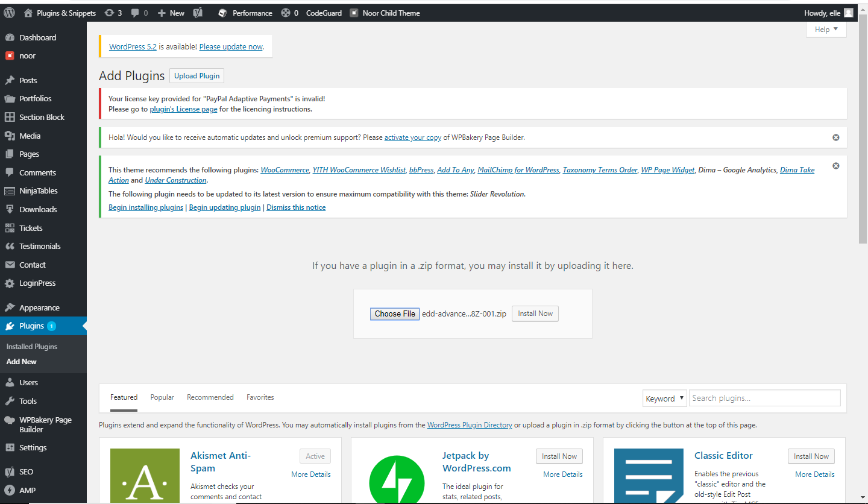
Task: Click Begin updating plugin link
Action: coord(225,207)
